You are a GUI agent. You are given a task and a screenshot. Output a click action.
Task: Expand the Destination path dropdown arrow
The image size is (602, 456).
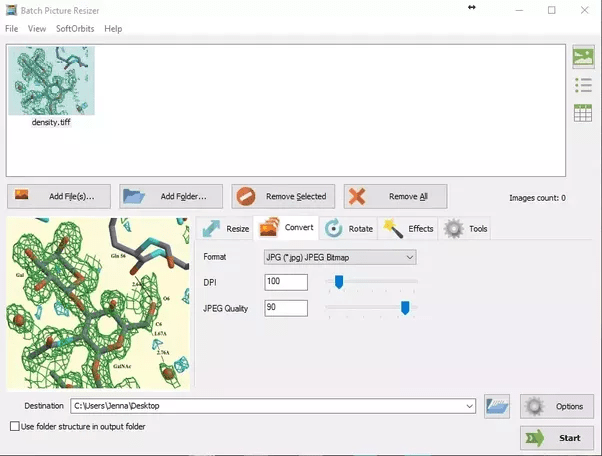tap(469, 406)
